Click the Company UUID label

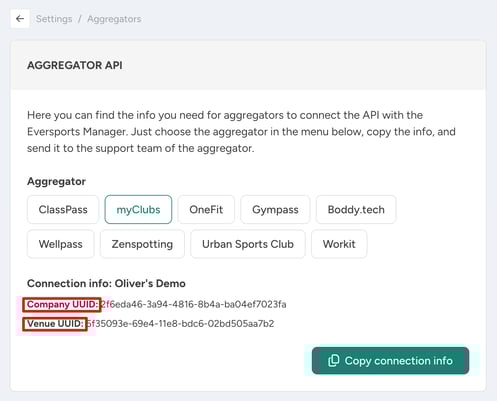coord(62,304)
